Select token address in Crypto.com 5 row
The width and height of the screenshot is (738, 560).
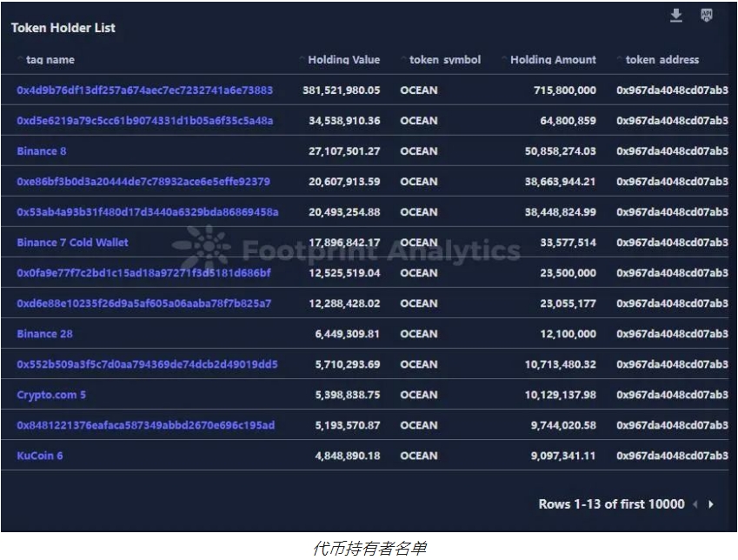[672, 395]
